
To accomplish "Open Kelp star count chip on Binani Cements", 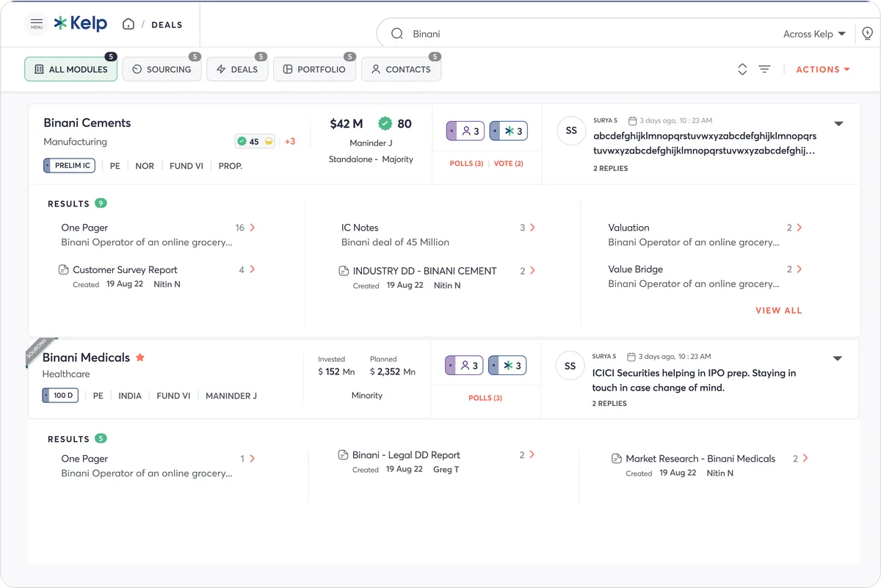I will [508, 131].
